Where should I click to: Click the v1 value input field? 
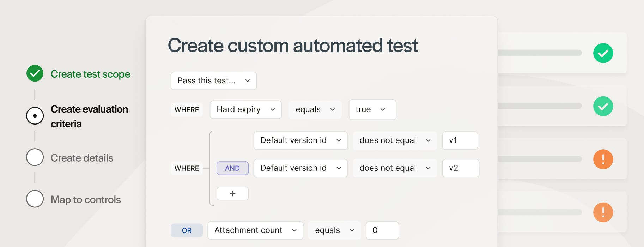point(460,141)
